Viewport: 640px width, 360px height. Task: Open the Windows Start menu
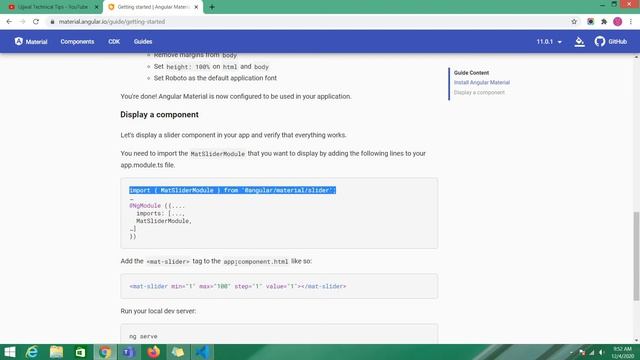9,352
